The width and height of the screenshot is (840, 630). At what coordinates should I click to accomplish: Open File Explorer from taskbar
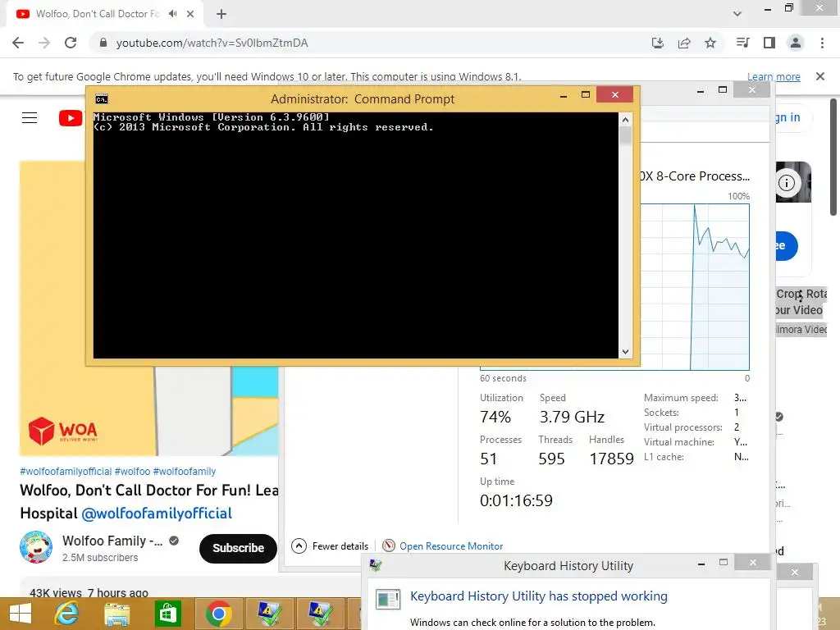click(116, 614)
